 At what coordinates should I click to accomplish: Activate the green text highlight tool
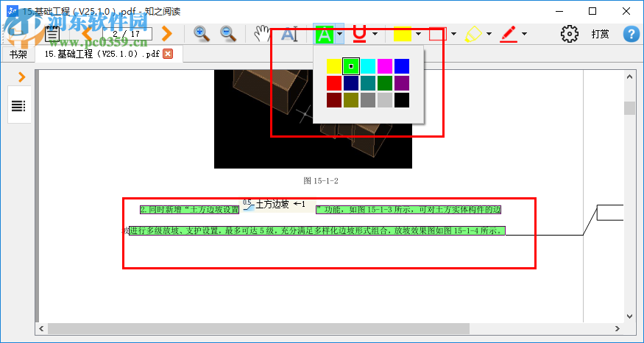(325, 34)
